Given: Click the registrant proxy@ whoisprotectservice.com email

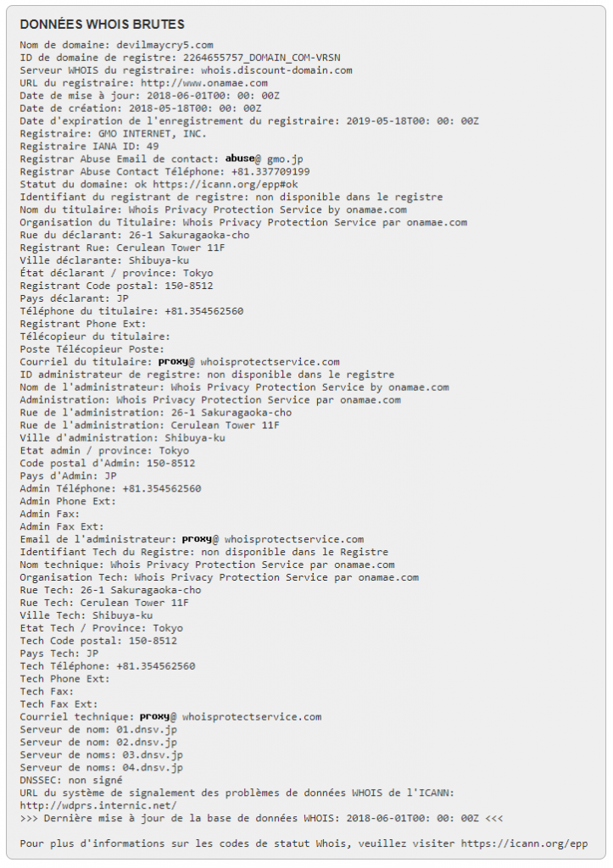Looking at the screenshot, I should tap(249, 362).
